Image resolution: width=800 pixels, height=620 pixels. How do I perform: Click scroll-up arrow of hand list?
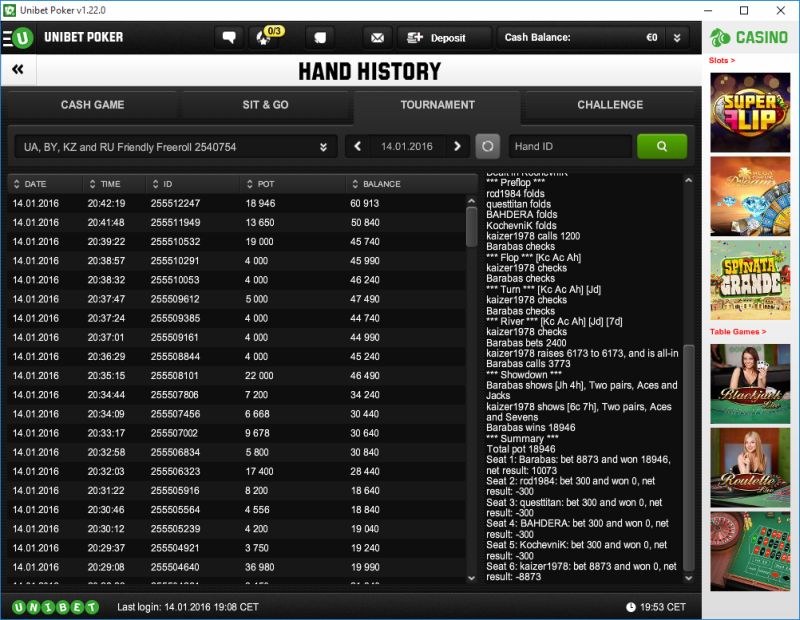pos(471,201)
